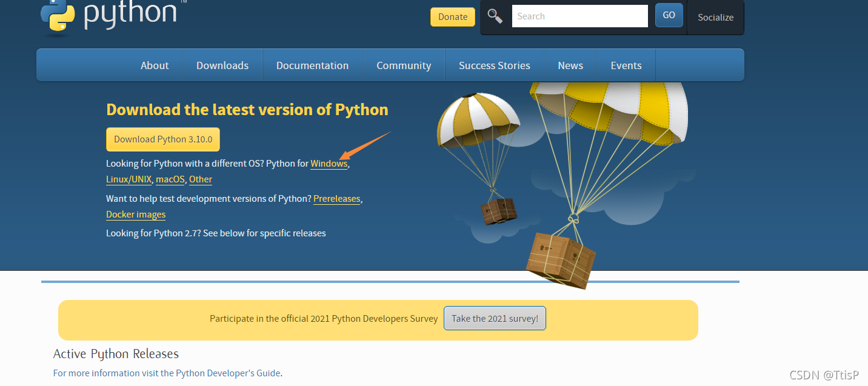Viewport: 868px width, 386px height.
Task: Open the Docker images link
Action: [x=136, y=215]
